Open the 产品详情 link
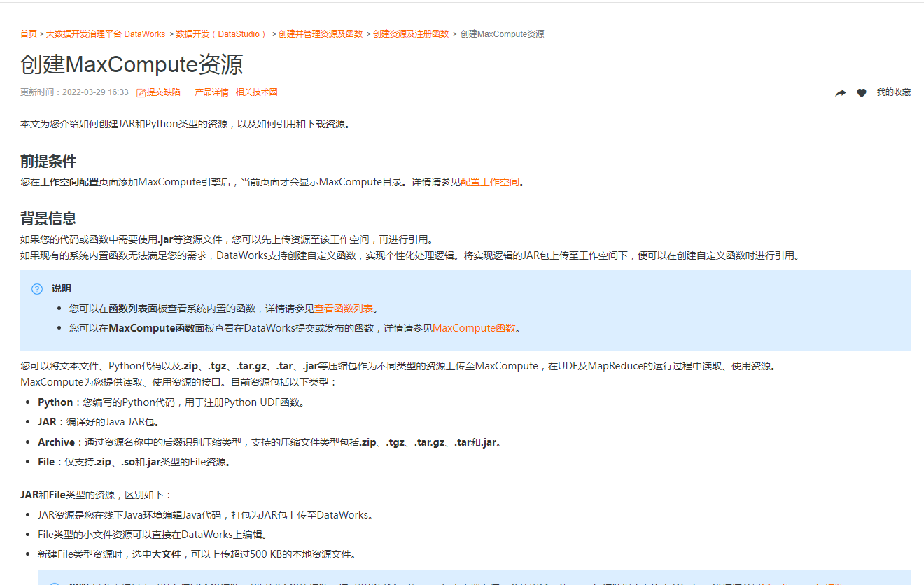 pyautogui.click(x=211, y=92)
